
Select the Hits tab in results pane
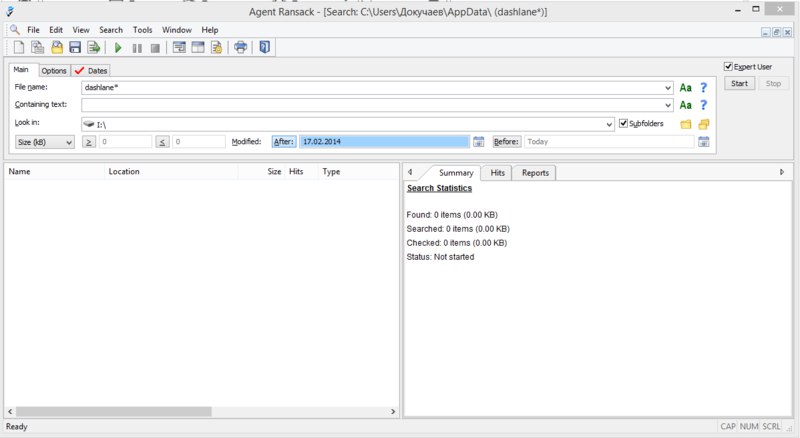pos(497,173)
